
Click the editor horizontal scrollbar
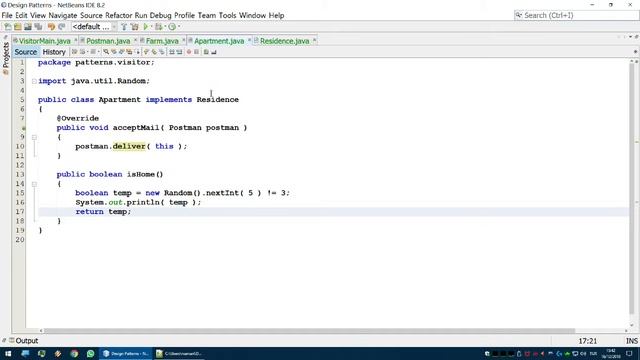click(309, 331)
